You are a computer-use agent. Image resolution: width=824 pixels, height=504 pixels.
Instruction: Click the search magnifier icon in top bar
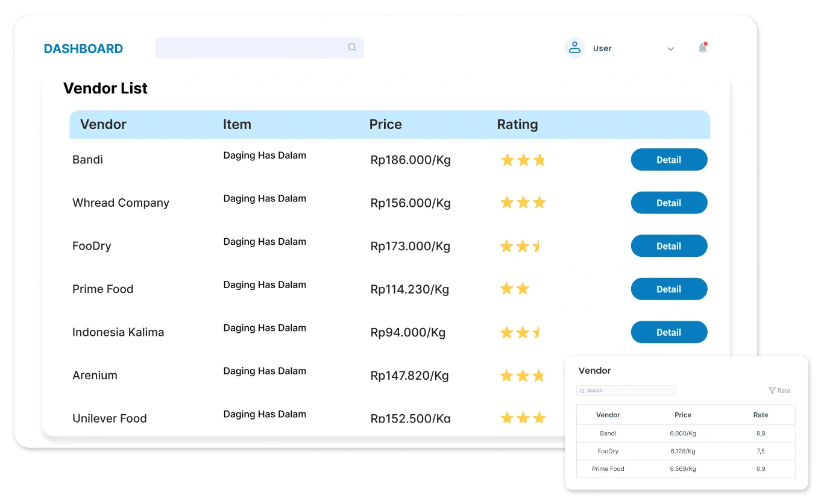click(353, 48)
